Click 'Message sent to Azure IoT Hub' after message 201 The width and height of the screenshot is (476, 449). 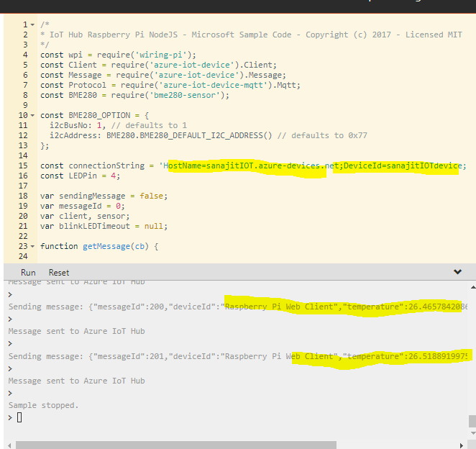tap(76, 381)
